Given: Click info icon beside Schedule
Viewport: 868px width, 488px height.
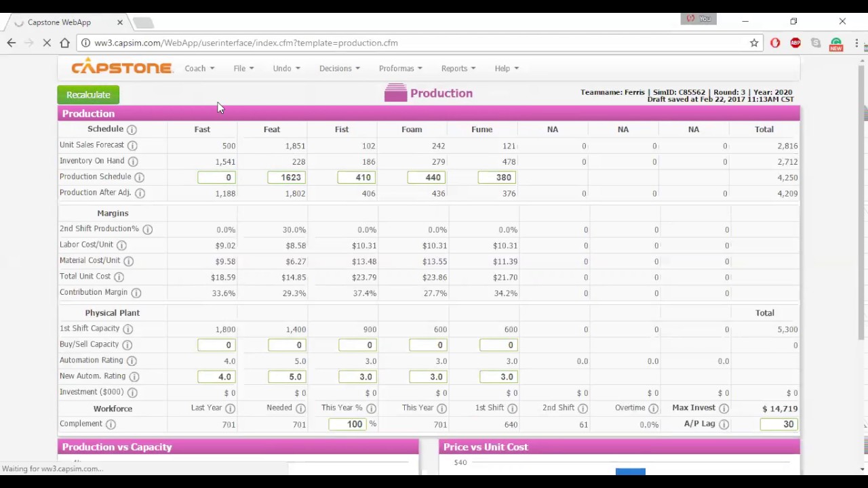Looking at the screenshot, I should (132, 129).
